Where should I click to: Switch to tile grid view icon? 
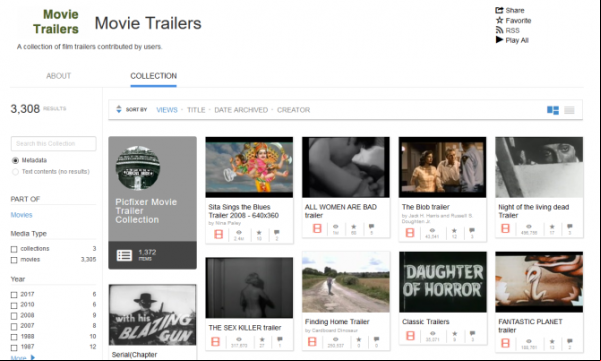pyautogui.click(x=553, y=110)
